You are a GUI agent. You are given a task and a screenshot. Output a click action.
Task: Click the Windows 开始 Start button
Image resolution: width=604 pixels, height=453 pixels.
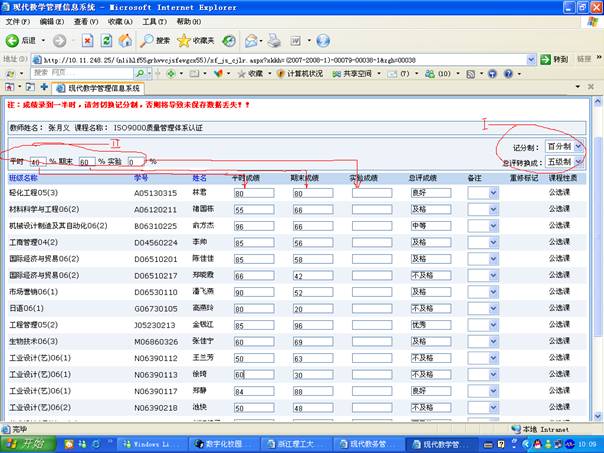tap(28, 443)
